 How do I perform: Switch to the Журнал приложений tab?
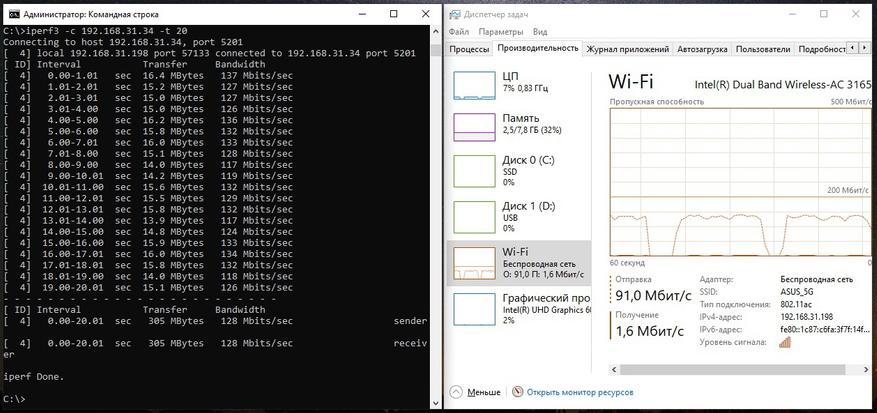pyautogui.click(x=628, y=49)
